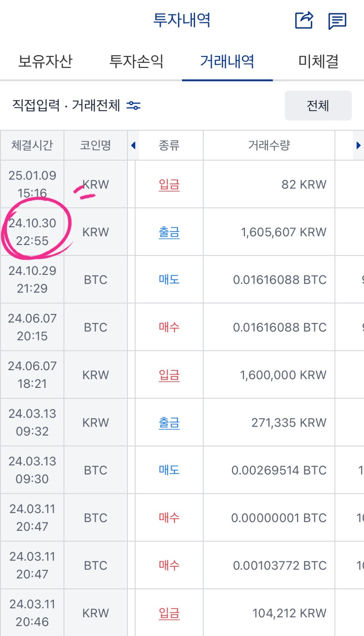Open the circled 출금 withdrawal of 1,605,607 KRW
Image resolution: width=364 pixels, height=636 pixels.
click(169, 232)
